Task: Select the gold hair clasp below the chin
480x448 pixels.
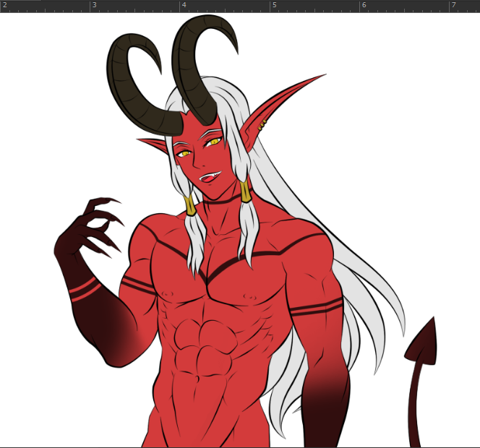Action: (x=190, y=205)
